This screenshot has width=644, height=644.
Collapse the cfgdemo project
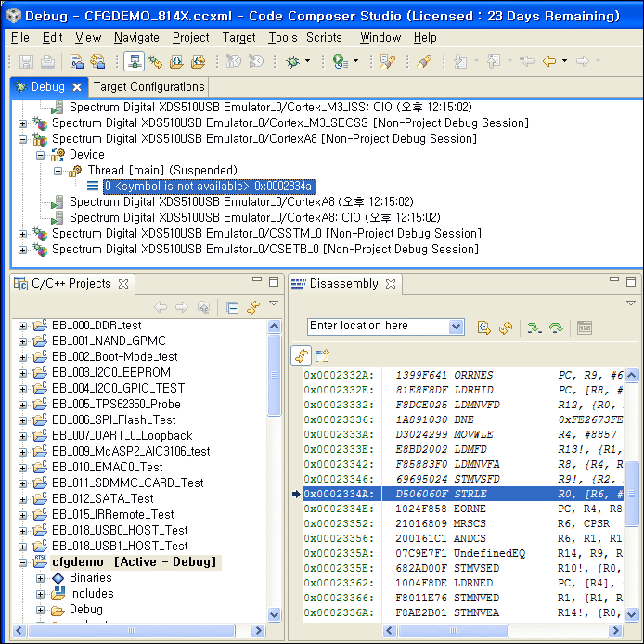[22, 562]
